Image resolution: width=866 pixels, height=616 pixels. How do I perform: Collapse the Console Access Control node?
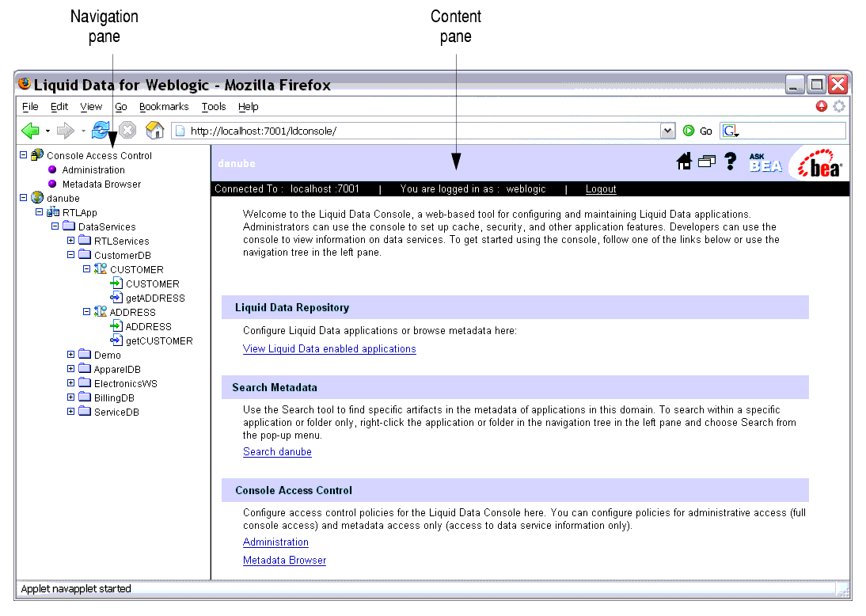coord(23,155)
